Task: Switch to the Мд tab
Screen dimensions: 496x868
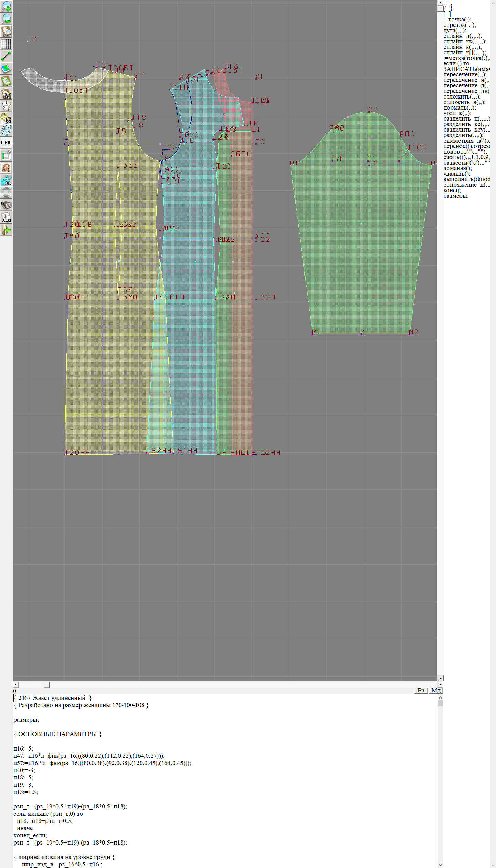Action: pyautogui.click(x=436, y=690)
